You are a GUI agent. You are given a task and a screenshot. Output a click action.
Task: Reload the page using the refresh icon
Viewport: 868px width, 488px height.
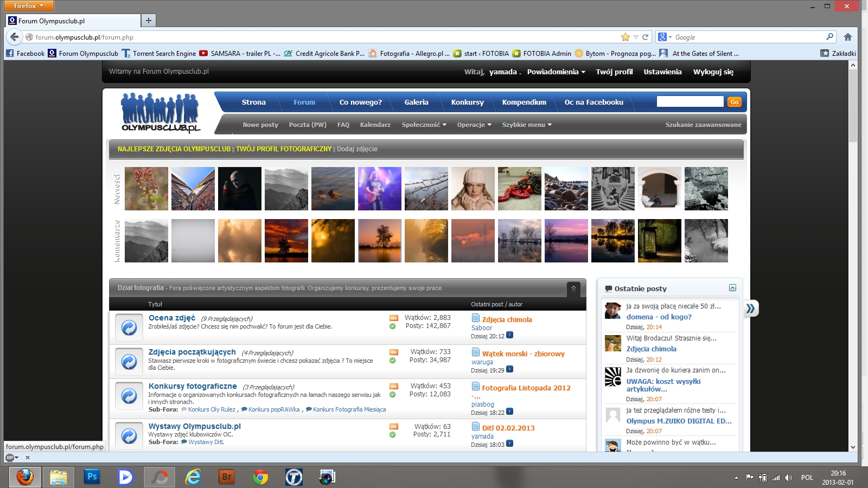point(646,37)
